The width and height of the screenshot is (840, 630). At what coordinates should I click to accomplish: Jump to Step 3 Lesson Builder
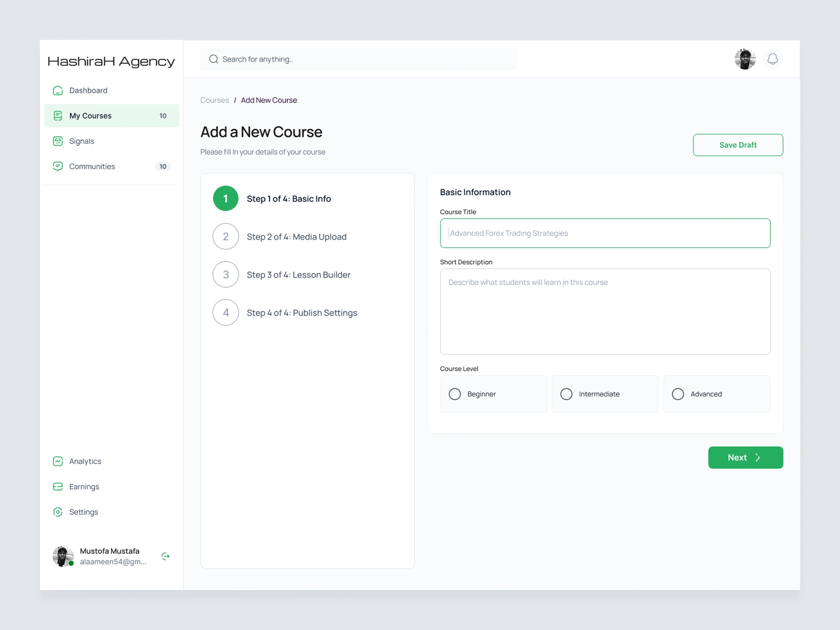[298, 275]
